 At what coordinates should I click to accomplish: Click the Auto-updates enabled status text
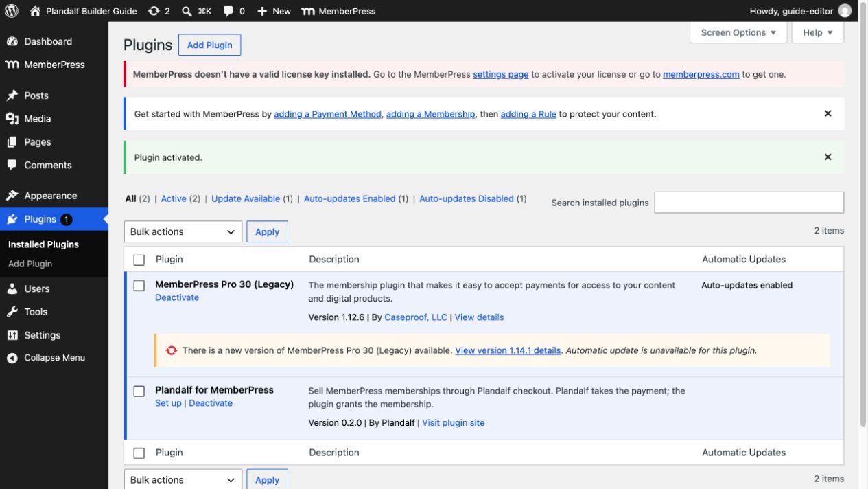(747, 285)
